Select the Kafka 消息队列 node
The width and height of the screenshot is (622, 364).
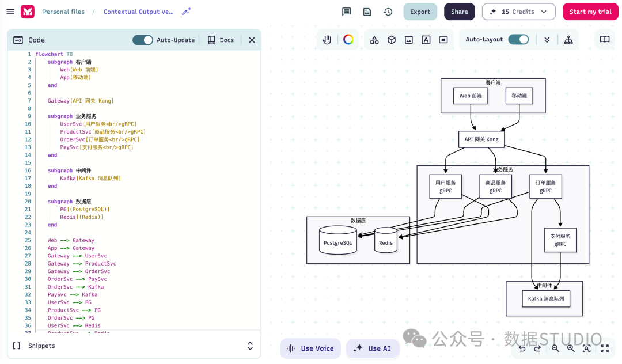tap(546, 298)
